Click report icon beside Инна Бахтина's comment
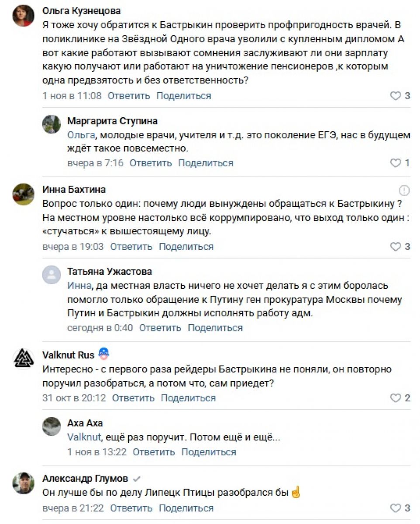 click(404, 190)
